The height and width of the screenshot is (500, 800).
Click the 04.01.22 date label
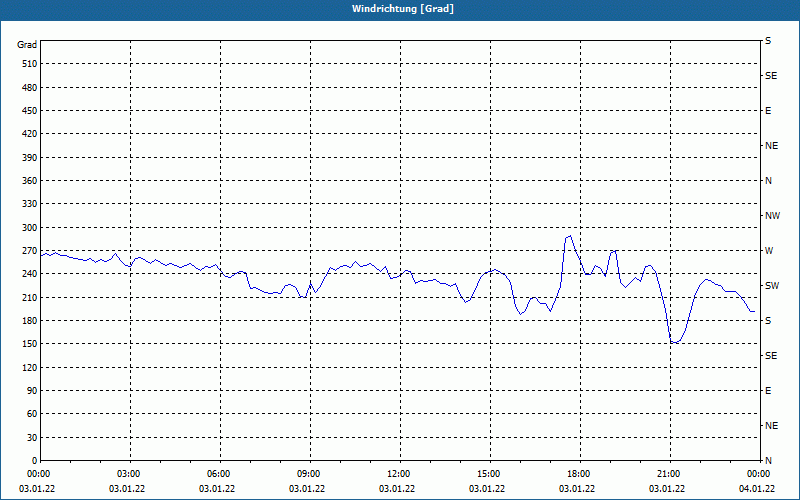pyautogui.click(x=757, y=489)
